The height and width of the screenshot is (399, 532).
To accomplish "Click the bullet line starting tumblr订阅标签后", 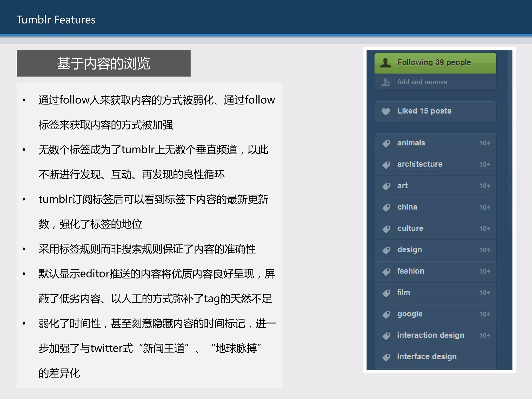I will tap(153, 199).
